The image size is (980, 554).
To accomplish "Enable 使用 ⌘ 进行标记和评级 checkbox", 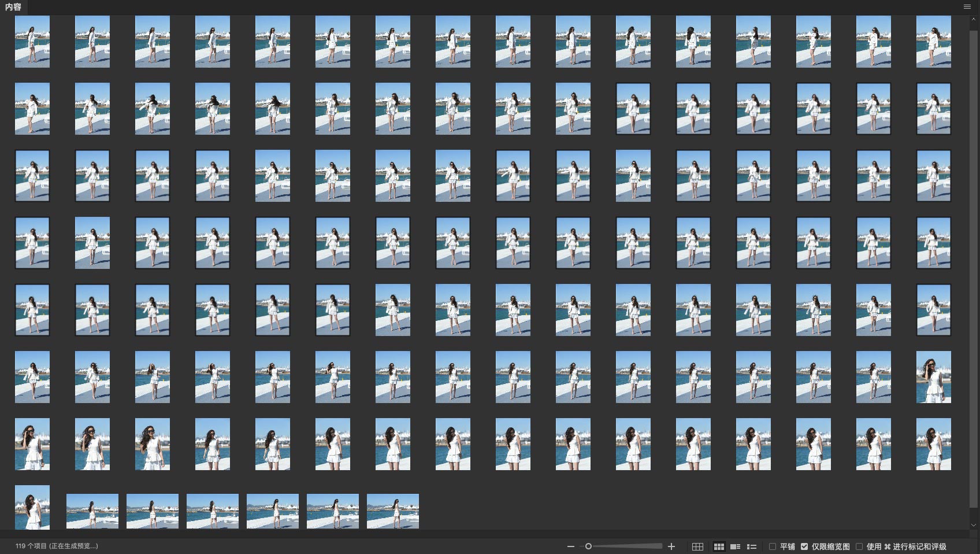I will 859,546.
